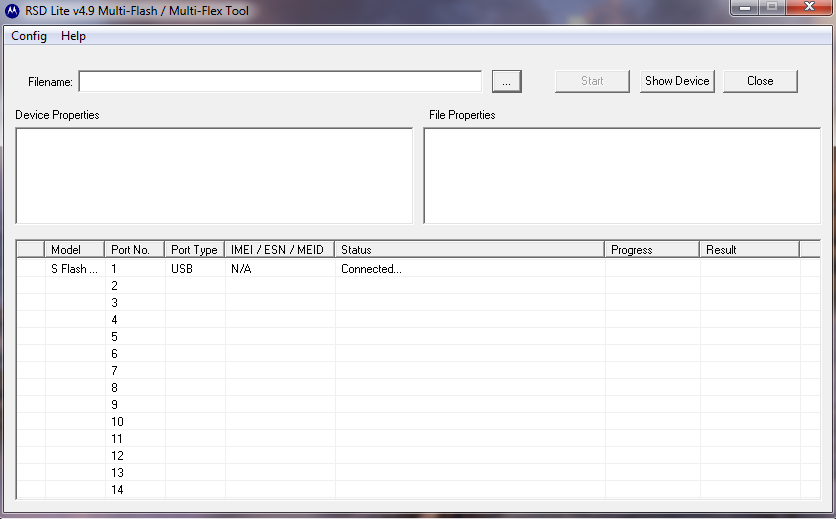Click the Filename input field
Image resolution: width=836 pixels, height=519 pixels.
pos(280,81)
